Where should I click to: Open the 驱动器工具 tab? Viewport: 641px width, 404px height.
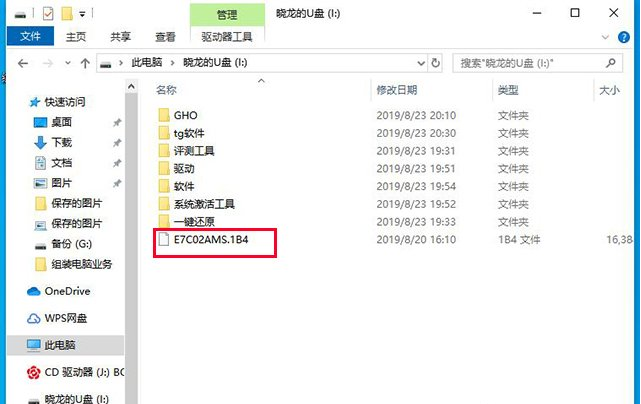click(227, 37)
